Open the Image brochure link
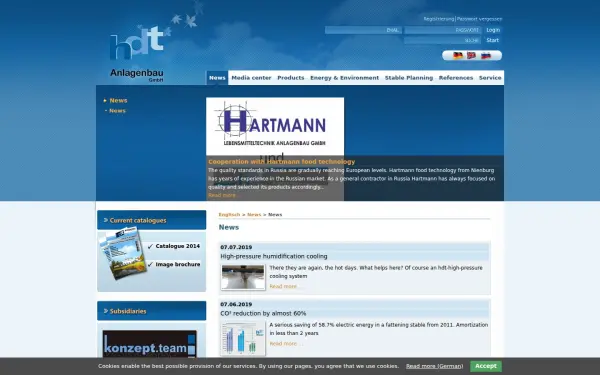The image size is (600, 375). (x=178, y=264)
